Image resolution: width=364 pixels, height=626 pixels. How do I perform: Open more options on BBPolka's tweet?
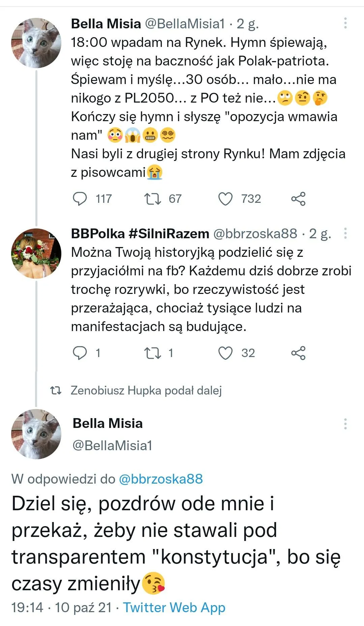point(346,233)
